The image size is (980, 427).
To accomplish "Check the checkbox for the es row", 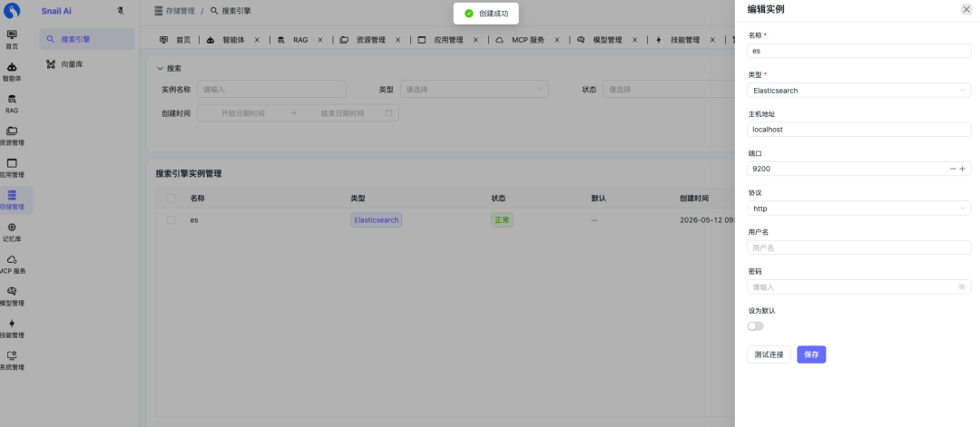I will pyautogui.click(x=171, y=220).
